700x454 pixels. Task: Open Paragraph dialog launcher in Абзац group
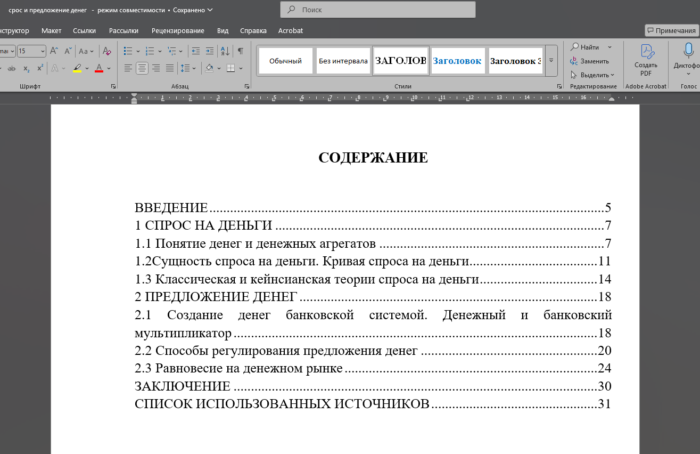tap(247, 86)
